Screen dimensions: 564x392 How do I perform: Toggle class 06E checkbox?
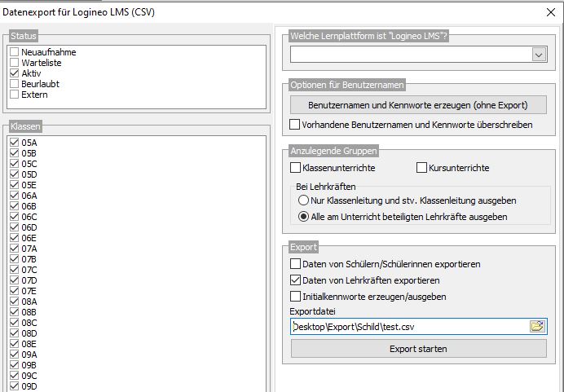(14, 238)
